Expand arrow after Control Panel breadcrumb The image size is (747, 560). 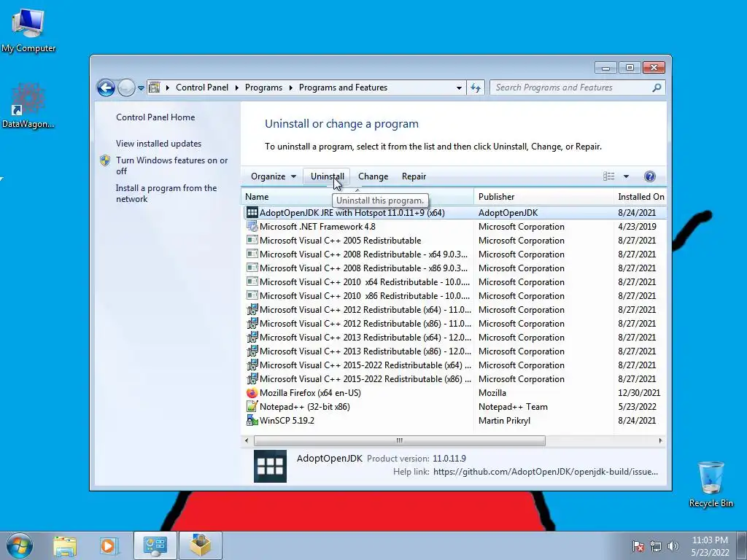[237, 87]
